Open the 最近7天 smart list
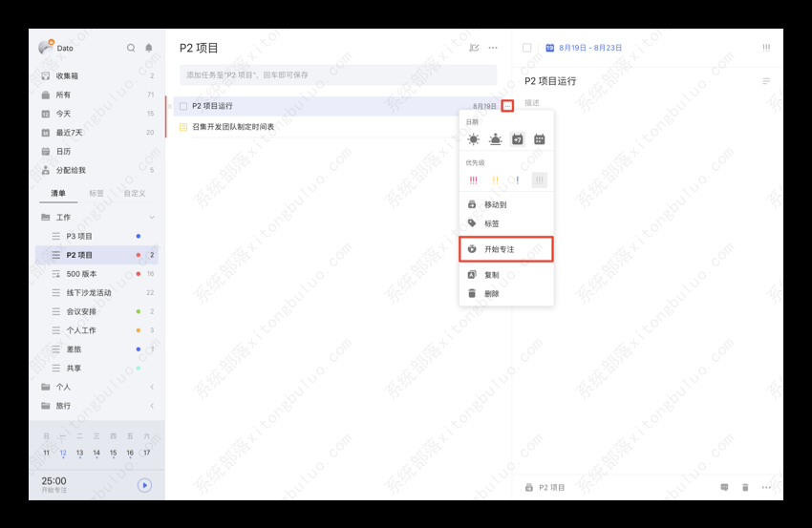The height and width of the screenshot is (528, 812). (x=97, y=133)
